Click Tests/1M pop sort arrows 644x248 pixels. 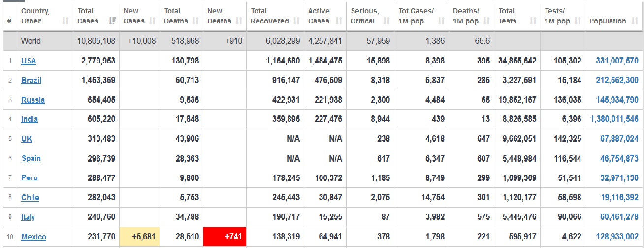(x=578, y=21)
